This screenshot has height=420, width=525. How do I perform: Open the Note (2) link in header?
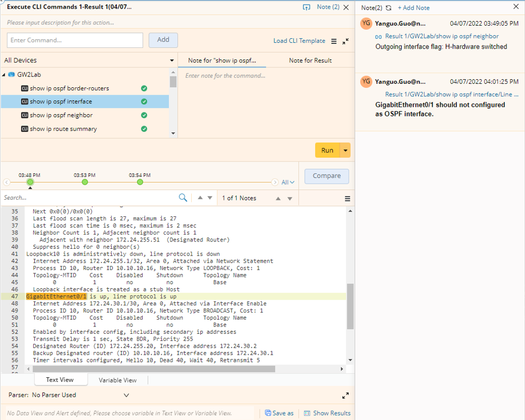pyautogui.click(x=328, y=7)
